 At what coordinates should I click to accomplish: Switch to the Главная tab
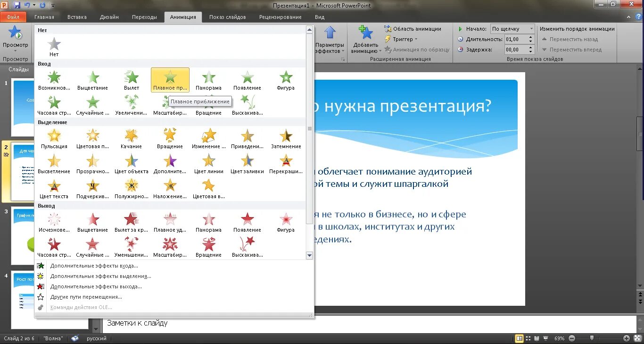(x=44, y=17)
